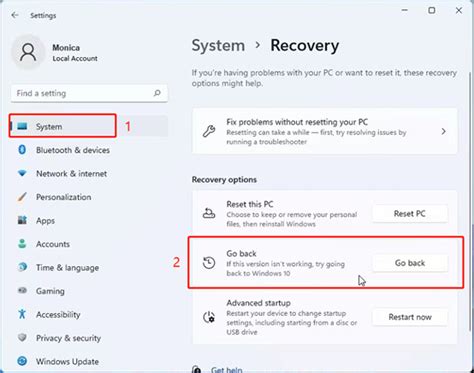Minimize the Settings window

405,10
